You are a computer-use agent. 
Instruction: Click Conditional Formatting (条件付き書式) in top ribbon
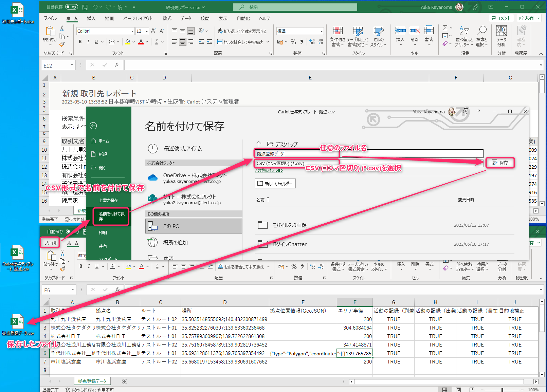[338, 37]
